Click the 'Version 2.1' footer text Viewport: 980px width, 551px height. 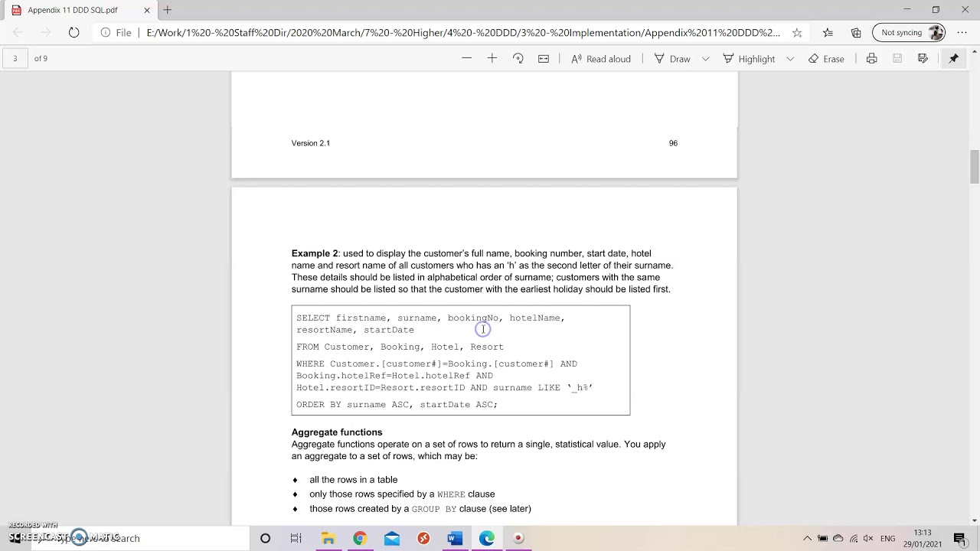click(x=311, y=143)
